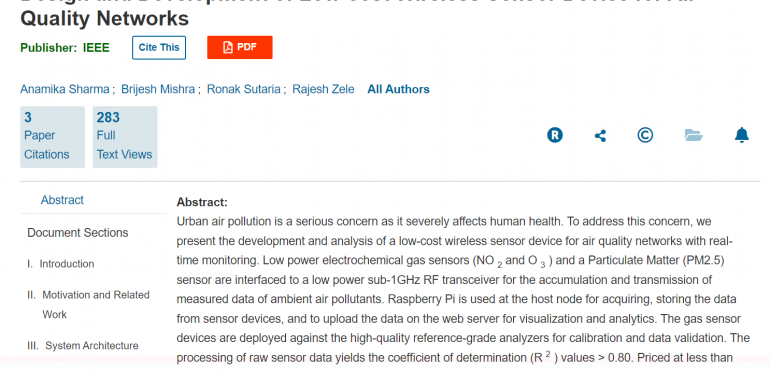
Task: Click the IEEE publisher label
Action: (x=96, y=48)
